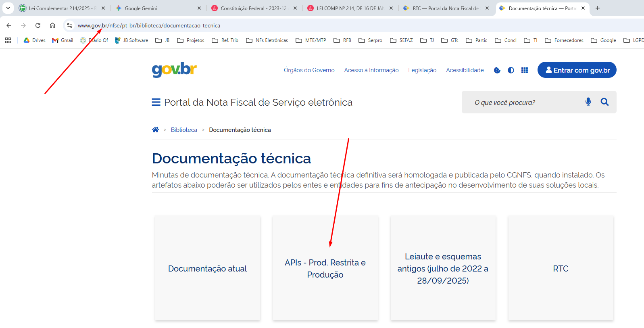The image size is (644, 328).
Task: View site information icon in address bar
Action: click(70, 25)
